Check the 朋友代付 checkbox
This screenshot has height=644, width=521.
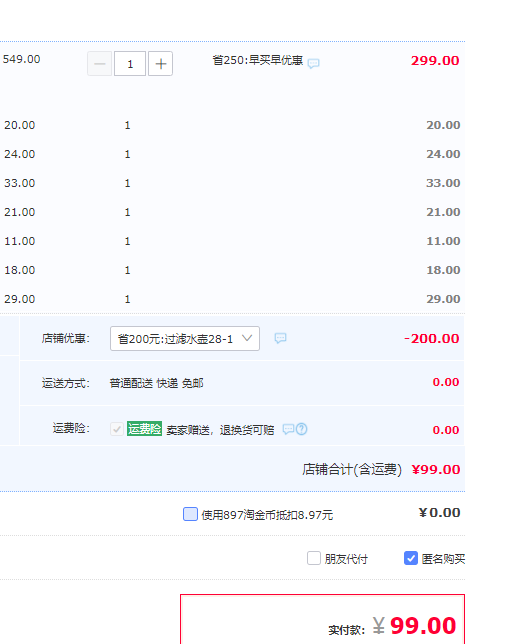(314, 558)
